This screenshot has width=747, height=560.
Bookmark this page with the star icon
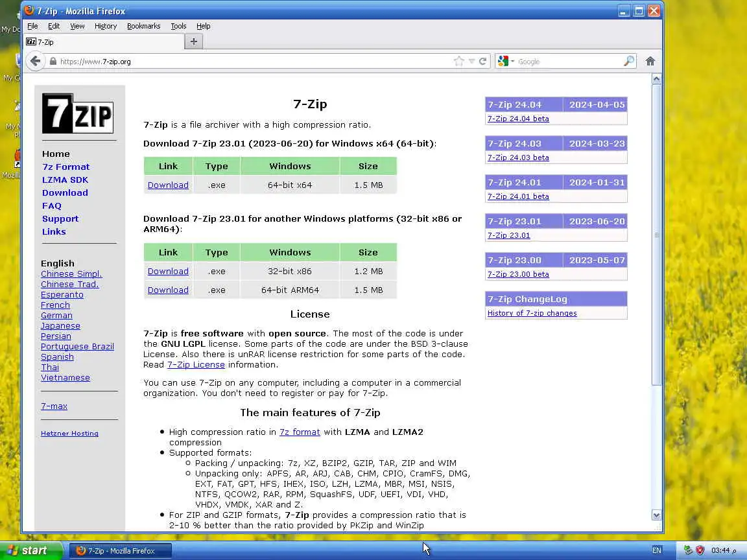click(x=459, y=61)
